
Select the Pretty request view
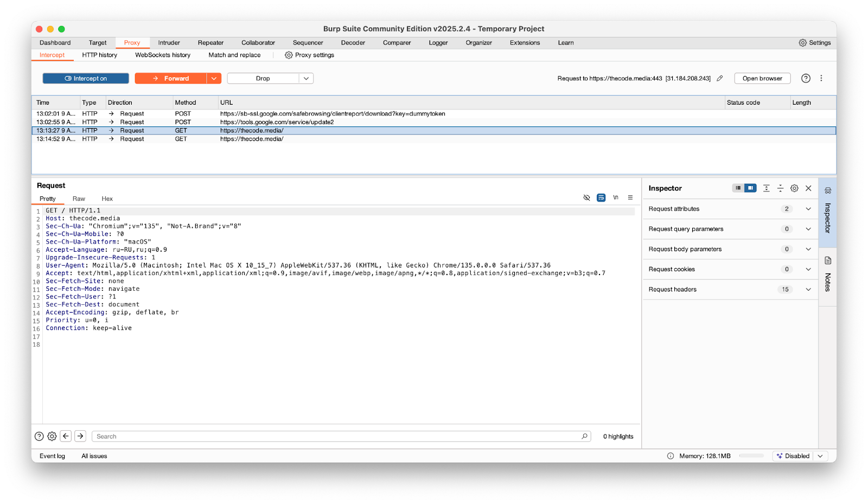(x=48, y=199)
